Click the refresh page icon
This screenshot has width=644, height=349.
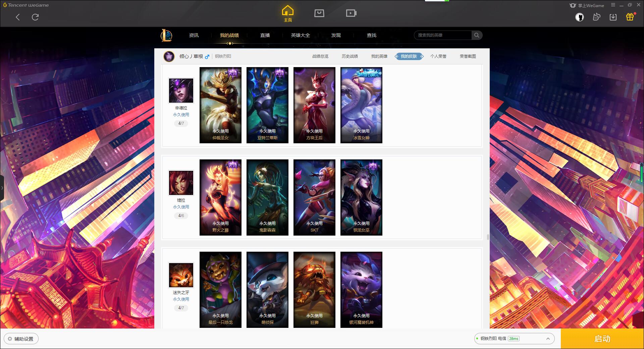(35, 17)
